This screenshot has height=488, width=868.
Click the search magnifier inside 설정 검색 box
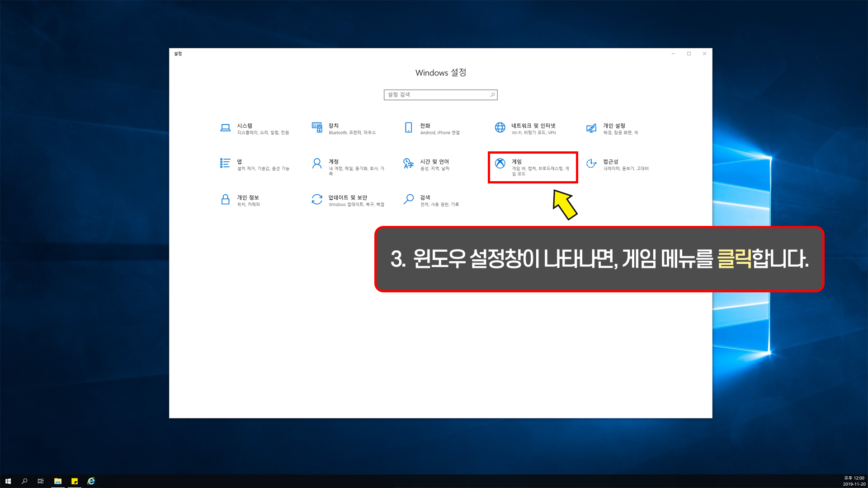coord(492,94)
